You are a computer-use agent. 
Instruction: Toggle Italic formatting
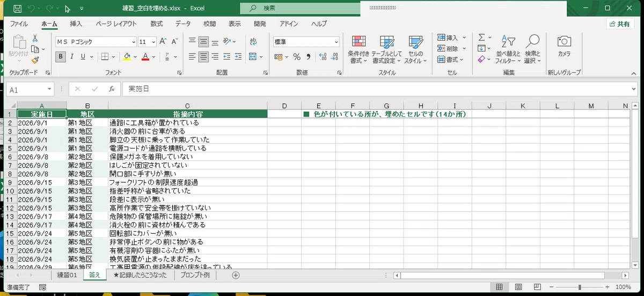click(72, 57)
